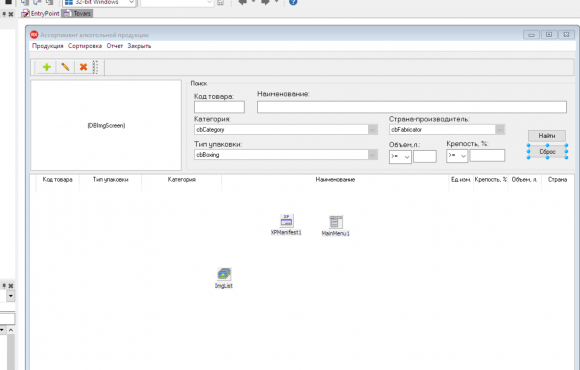Click the Сброс button
The width and height of the screenshot is (580, 370).
(x=547, y=152)
